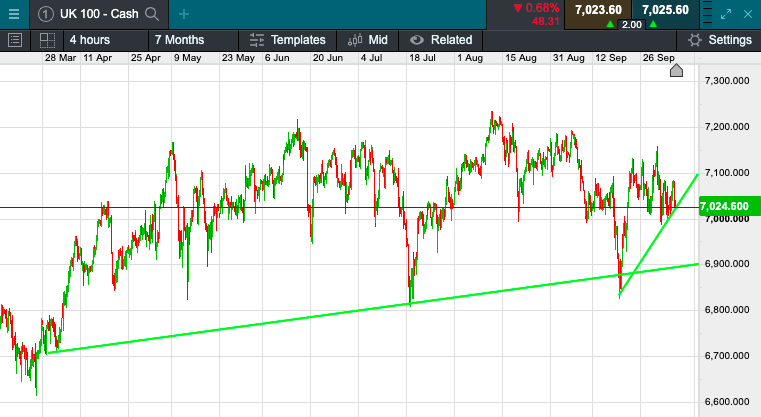Click the green 7,024.600 current price label
Image resolution: width=761 pixels, height=417 pixels.
pos(724,207)
